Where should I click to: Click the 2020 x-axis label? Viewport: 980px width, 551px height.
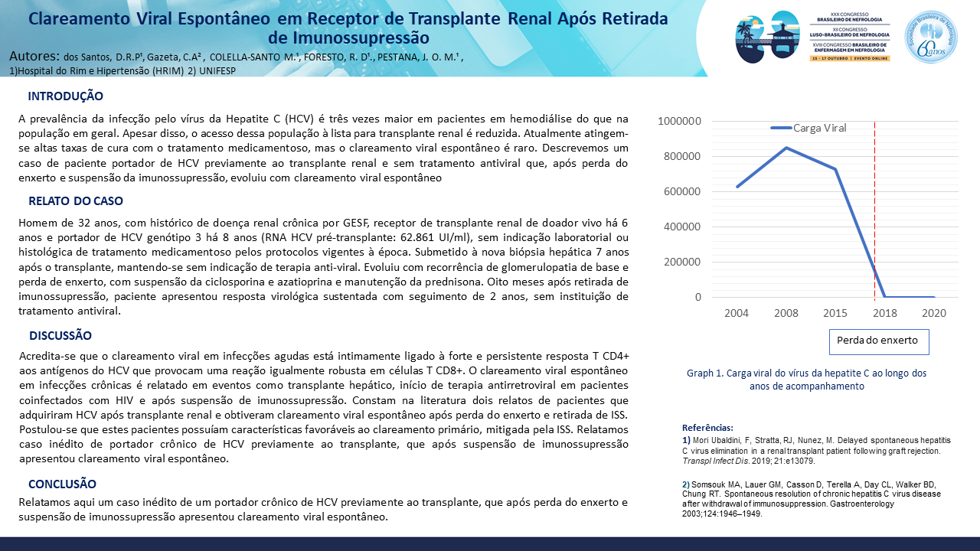935,313
